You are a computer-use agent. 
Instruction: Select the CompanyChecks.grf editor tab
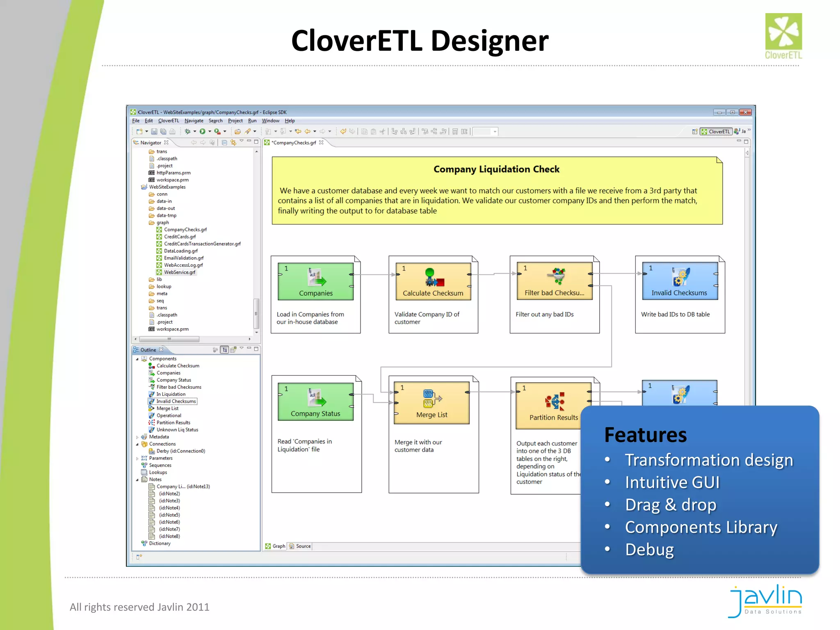(294, 143)
